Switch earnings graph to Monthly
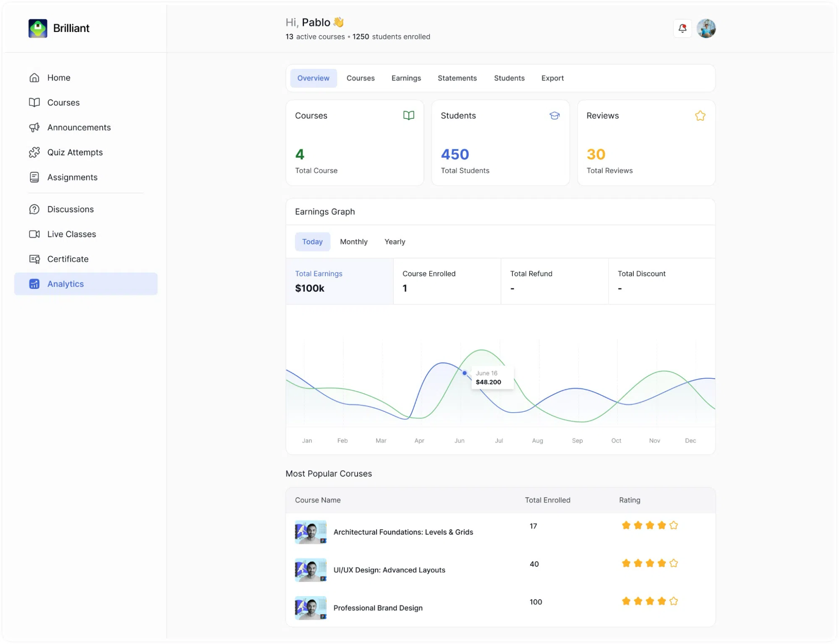This screenshot has height=644, width=839. click(354, 242)
